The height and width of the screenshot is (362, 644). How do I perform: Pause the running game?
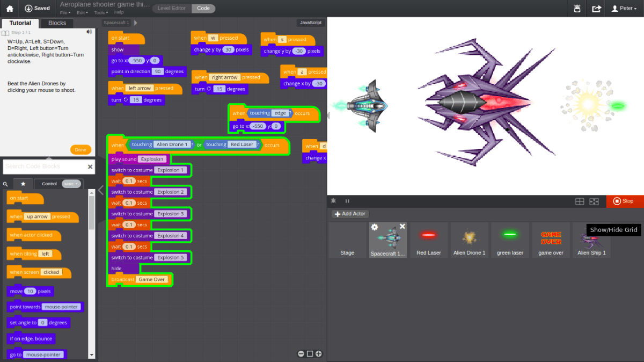[347, 201]
